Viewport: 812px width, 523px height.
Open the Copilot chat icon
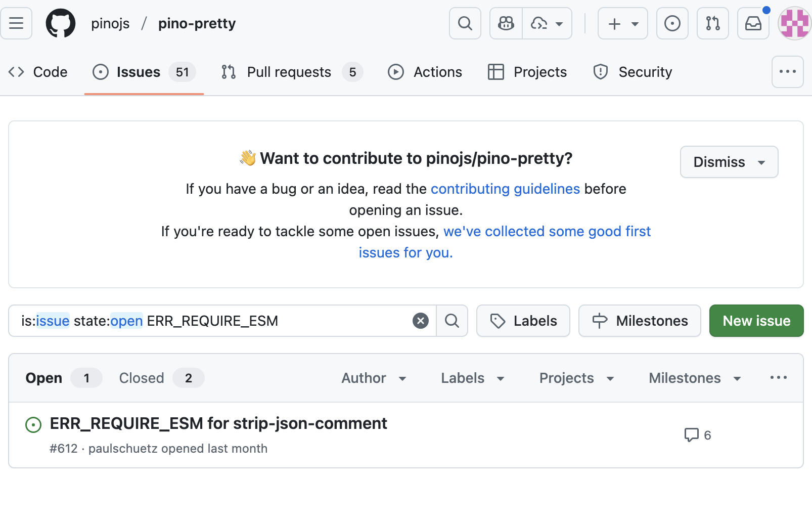(x=506, y=23)
